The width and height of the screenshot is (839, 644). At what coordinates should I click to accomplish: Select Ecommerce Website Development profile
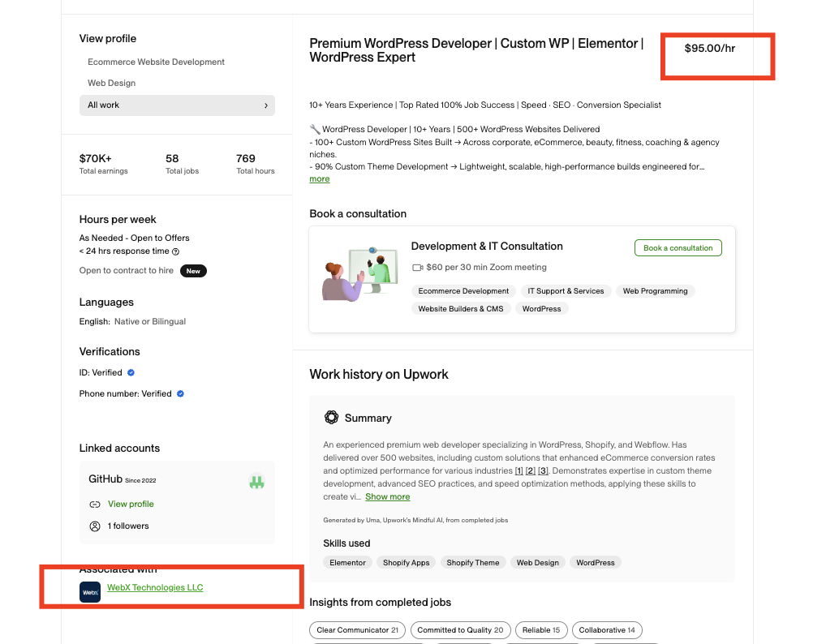click(156, 62)
